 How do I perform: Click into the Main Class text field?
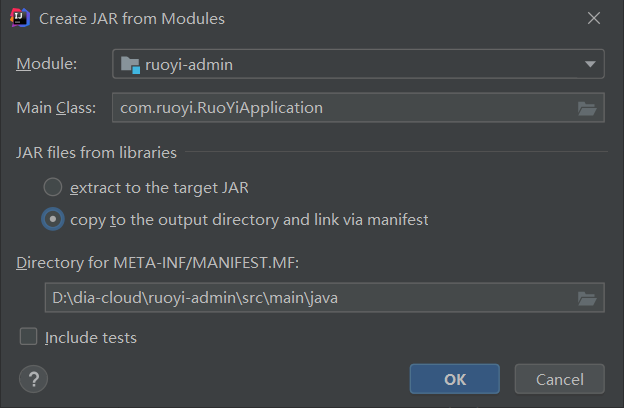click(340, 108)
